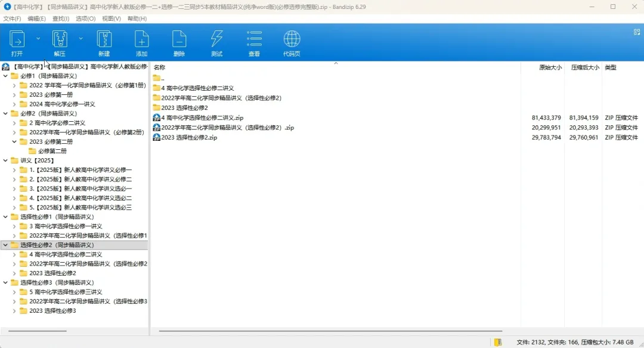This screenshot has width=644, height=348.
Task: Sort by the 压缩后大小 column header
Action: [x=585, y=67]
